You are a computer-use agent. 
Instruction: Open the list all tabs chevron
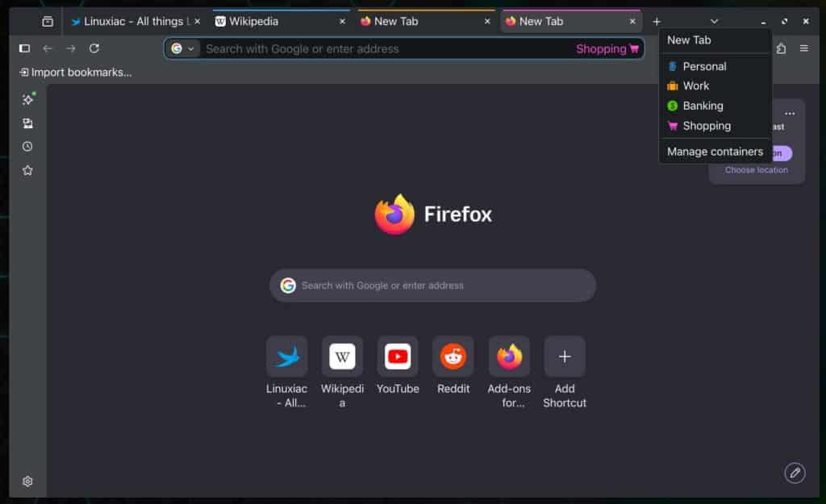[x=715, y=22]
